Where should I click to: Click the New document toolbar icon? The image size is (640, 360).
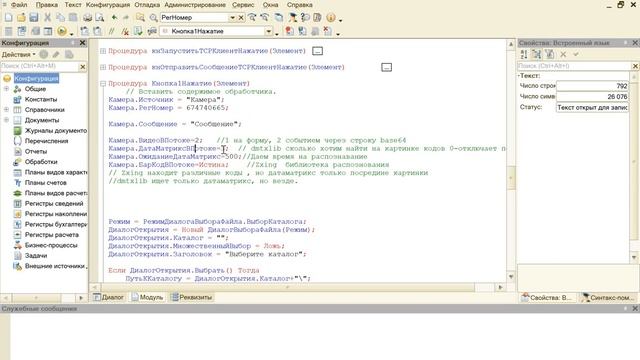pos(9,18)
